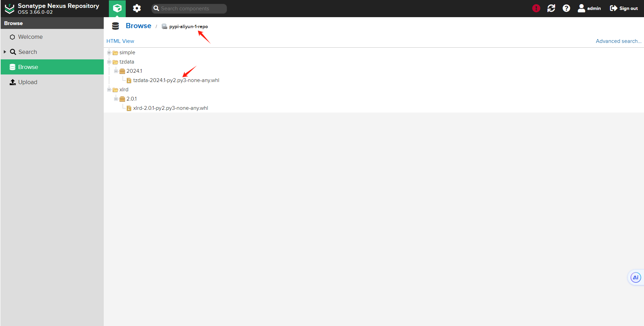The height and width of the screenshot is (326, 644).
Task: Refresh the current view
Action: pos(551,8)
